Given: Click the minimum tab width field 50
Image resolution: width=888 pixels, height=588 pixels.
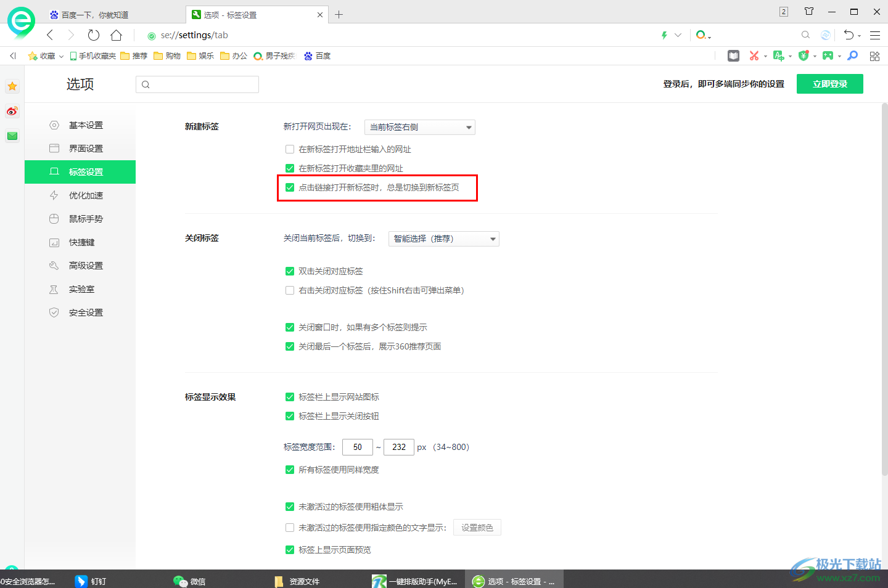Looking at the screenshot, I should [x=358, y=447].
